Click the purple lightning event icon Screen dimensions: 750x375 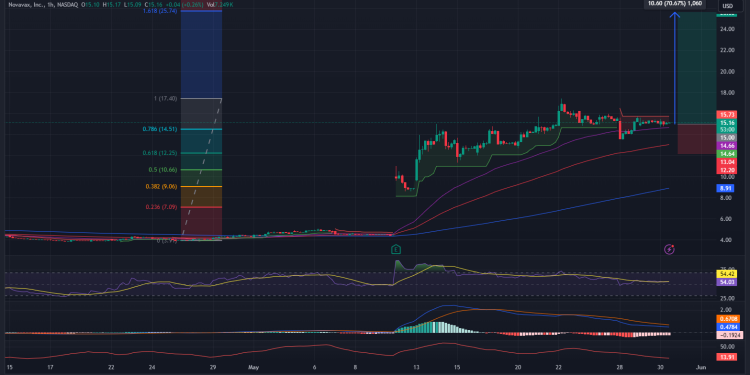(x=670, y=249)
